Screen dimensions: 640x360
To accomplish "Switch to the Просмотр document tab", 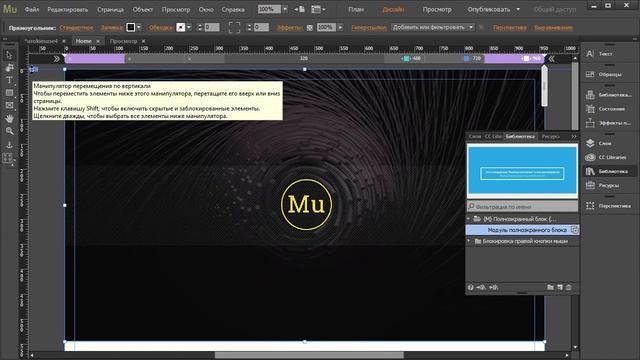I will tap(123, 41).
